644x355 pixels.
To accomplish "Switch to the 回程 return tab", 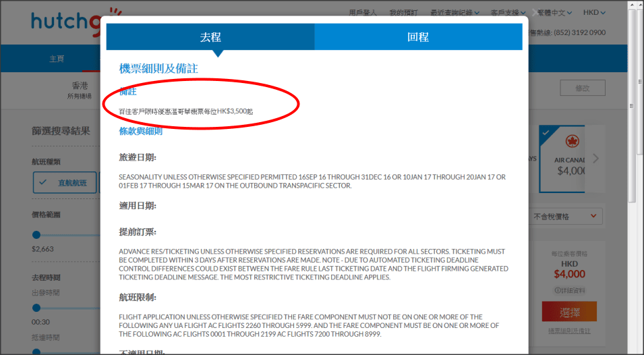I will click(418, 37).
